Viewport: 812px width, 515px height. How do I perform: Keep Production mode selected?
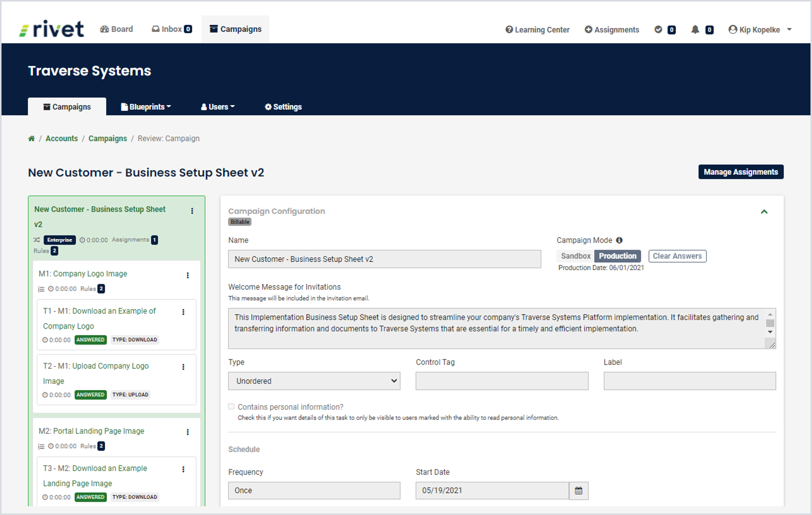618,256
